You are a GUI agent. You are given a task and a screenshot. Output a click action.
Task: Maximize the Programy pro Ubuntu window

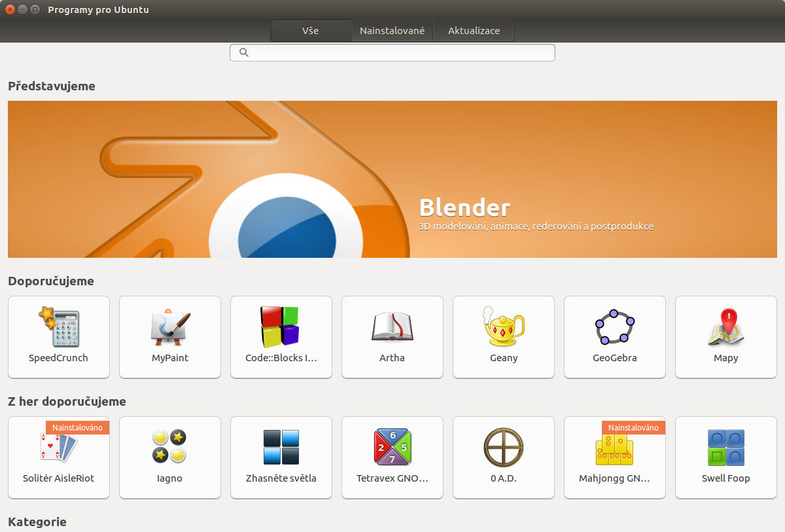tap(35, 10)
